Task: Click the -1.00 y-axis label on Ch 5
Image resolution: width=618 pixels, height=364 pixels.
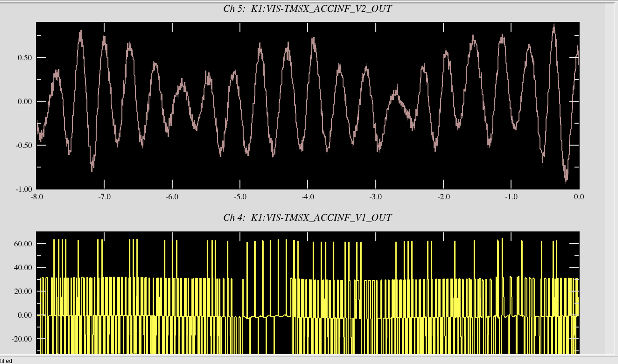Action: coord(24,189)
